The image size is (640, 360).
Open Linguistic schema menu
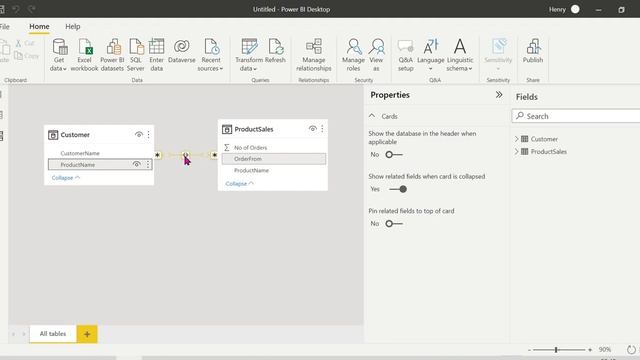[x=460, y=55]
